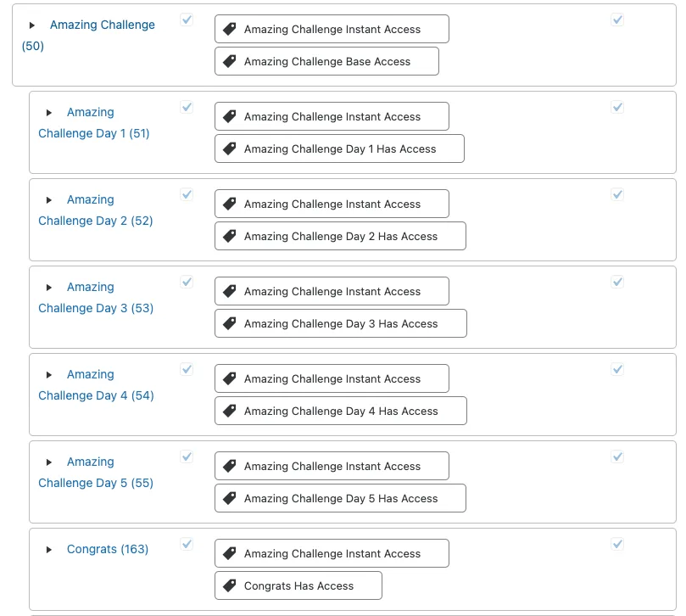
Task: Click the tag icon on Day 2 Has Access
Action: (x=229, y=235)
